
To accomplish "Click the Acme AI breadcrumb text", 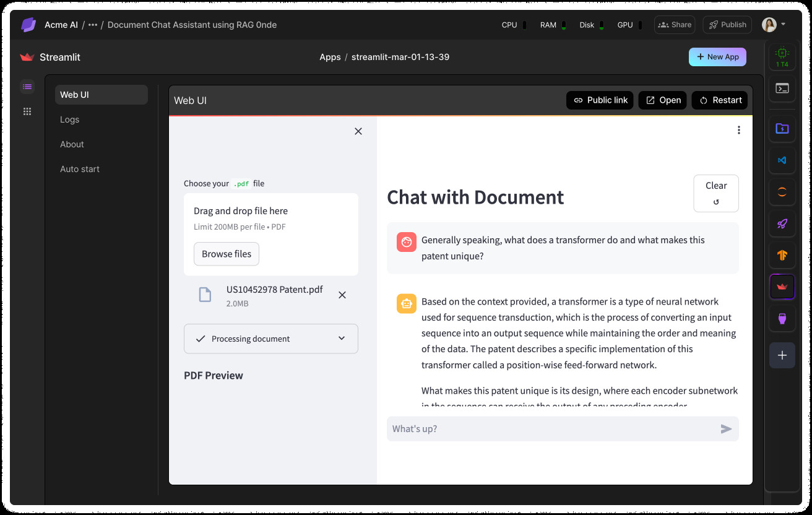I will pyautogui.click(x=61, y=25).
